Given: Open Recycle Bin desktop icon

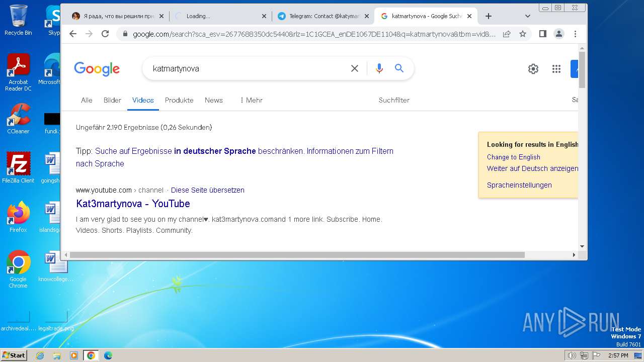Looking at the screenshot, I should pos(18,20).
